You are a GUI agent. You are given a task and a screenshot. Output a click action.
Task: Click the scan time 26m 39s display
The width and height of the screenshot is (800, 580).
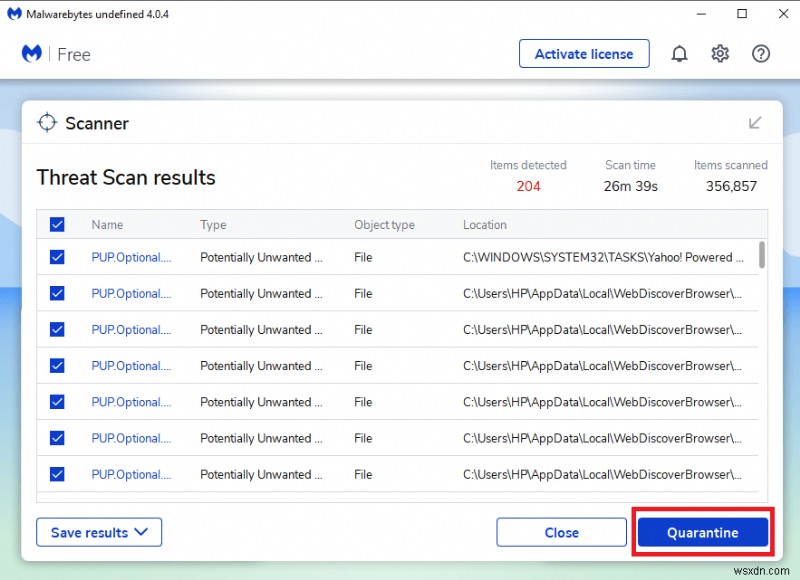click(x=630, y=186)
